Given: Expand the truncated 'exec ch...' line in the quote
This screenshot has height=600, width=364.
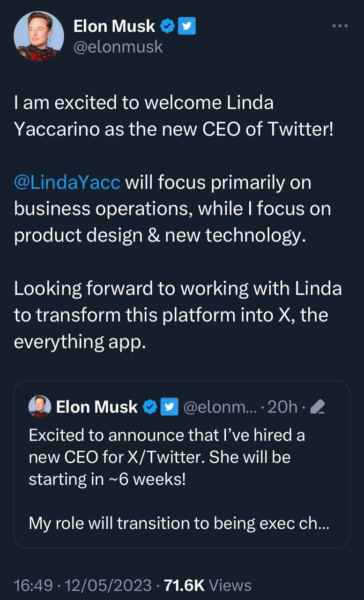Looking at the screenshot, I should [179, 524].
